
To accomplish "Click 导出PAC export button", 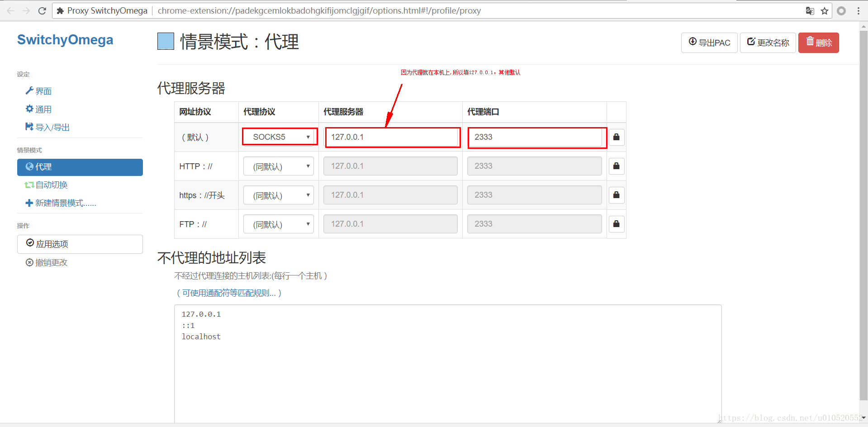I will pos(709,43).
